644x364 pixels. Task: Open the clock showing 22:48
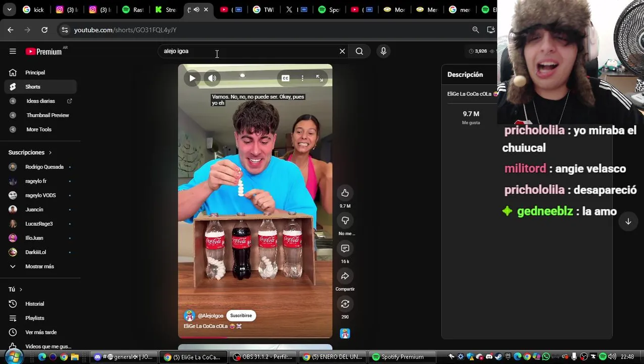tap(627, 357)
